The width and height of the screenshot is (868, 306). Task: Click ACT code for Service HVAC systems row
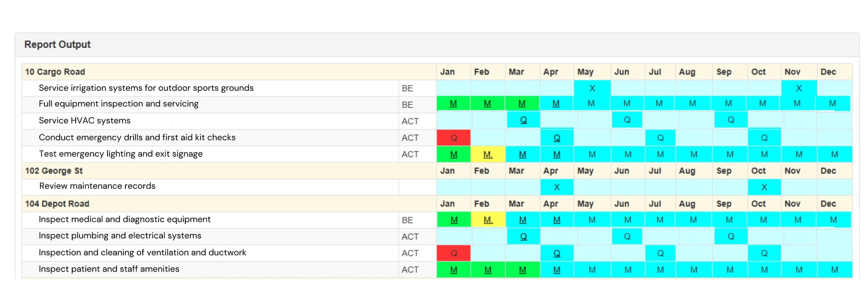410,121
